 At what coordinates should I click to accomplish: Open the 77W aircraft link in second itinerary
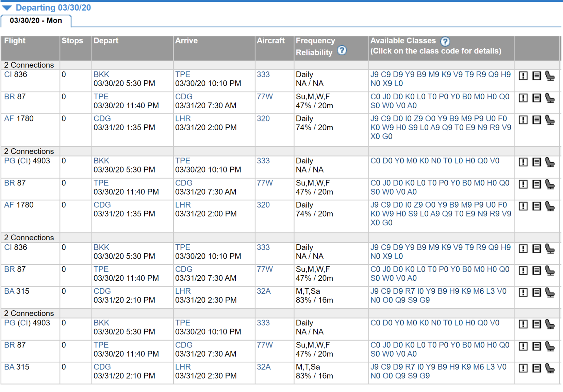(265, 183)
